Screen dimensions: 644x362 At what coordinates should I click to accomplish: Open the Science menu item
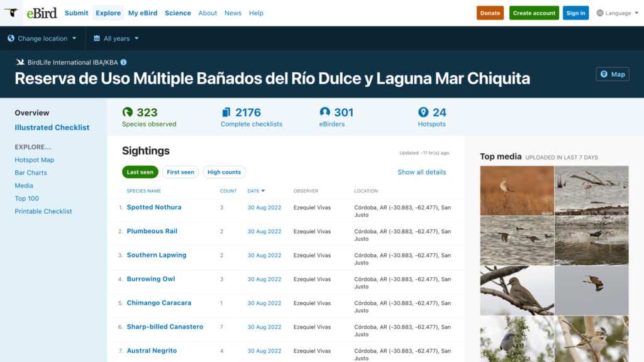[178, 13]
